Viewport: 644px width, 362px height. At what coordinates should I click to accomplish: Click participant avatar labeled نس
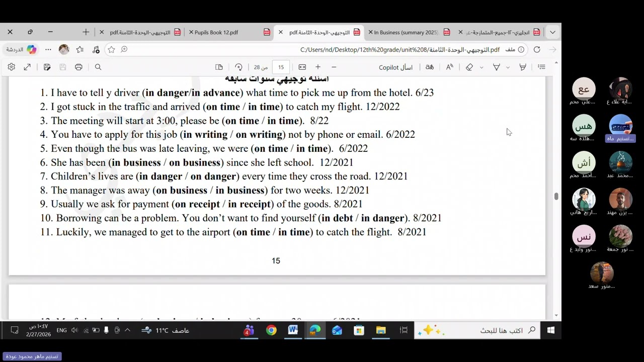584,236
